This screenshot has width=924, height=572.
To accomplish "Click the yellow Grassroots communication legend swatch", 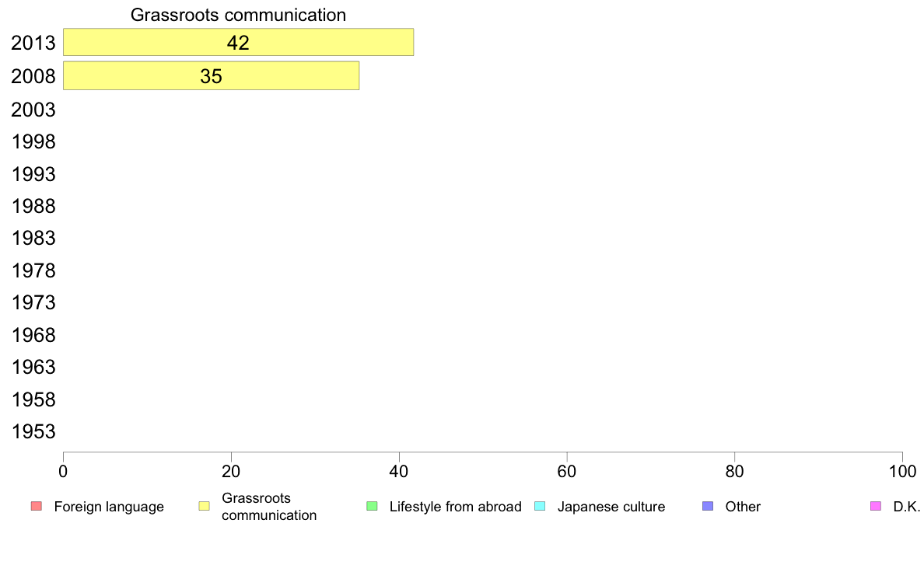I will (x=205, y=506).
